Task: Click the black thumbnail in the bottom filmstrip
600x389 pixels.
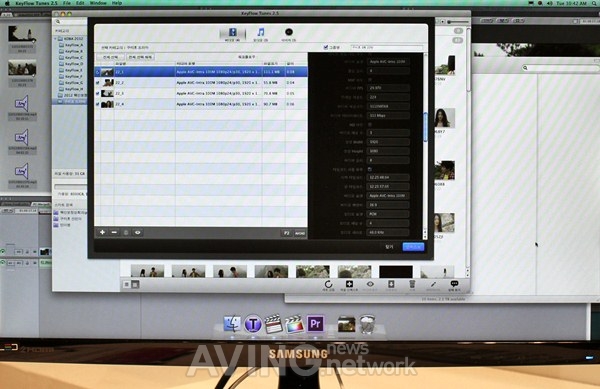Action: [x=396, y=272]
